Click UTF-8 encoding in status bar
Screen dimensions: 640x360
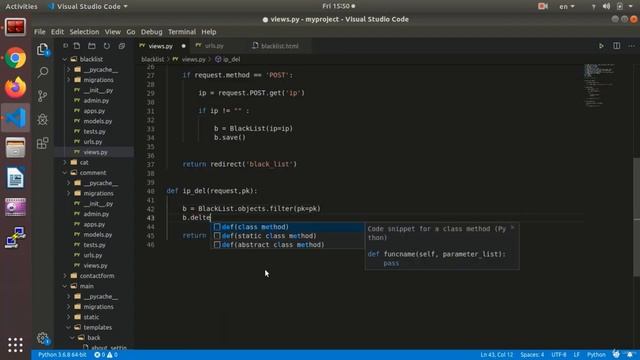coord(559,355)
